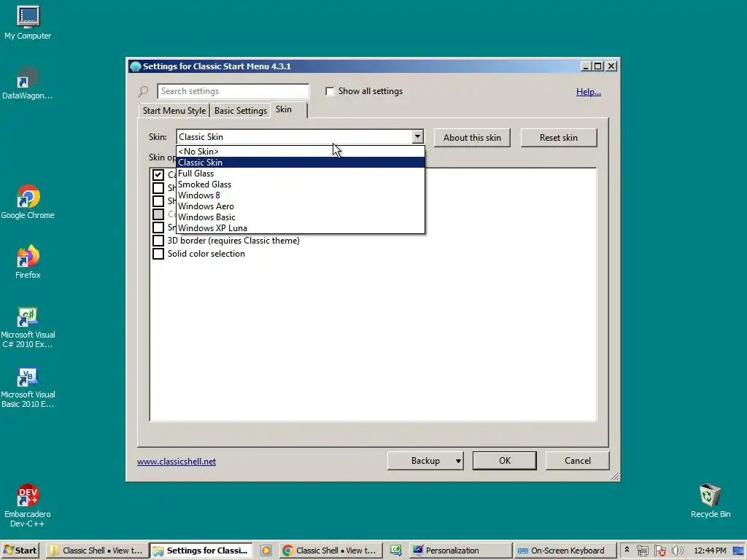Open the Help... link

point(589,92)
